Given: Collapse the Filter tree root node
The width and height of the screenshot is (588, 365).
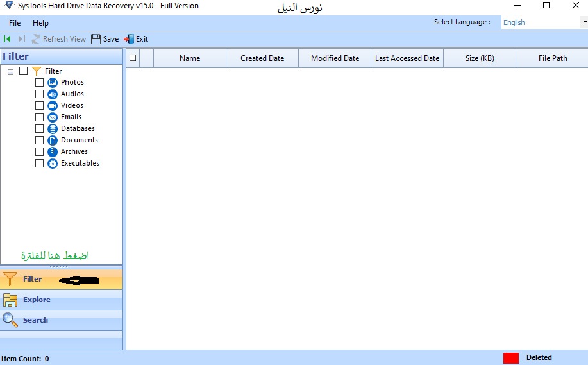Looking at the screenshot, I should click(x=11, y=72).
